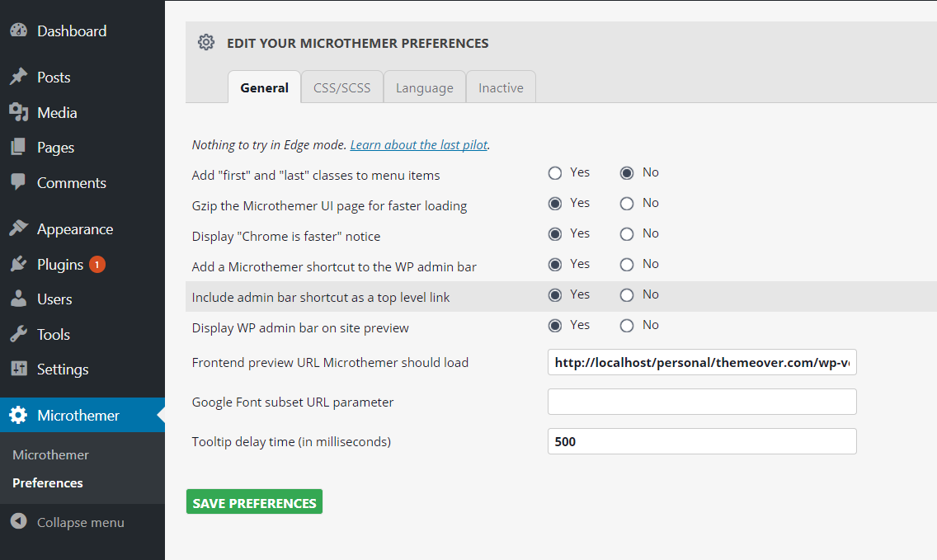The height and width of the screenshot is (560, 937).
Task: Click the Users person icon
Action: tap(18, 299)
